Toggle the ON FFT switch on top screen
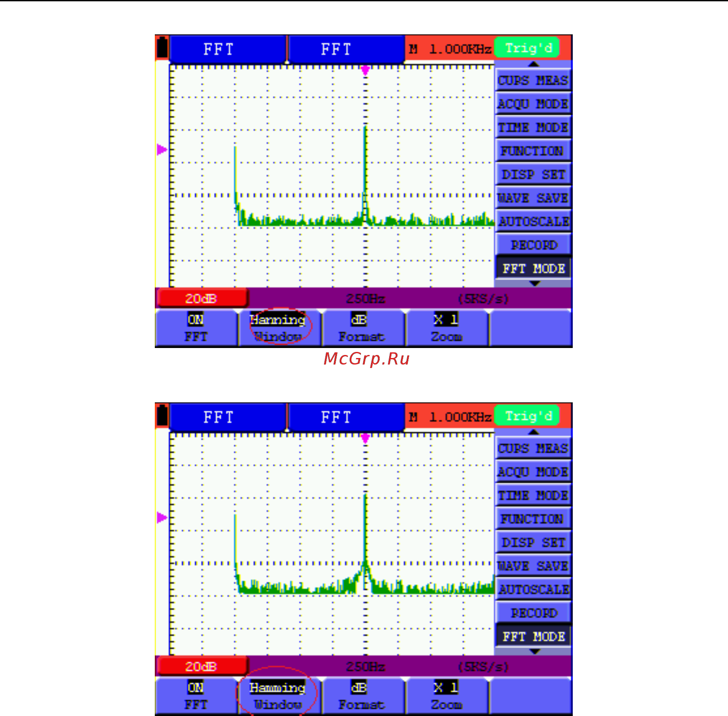This screenshot has width=728, height=716. click(196, 328)
